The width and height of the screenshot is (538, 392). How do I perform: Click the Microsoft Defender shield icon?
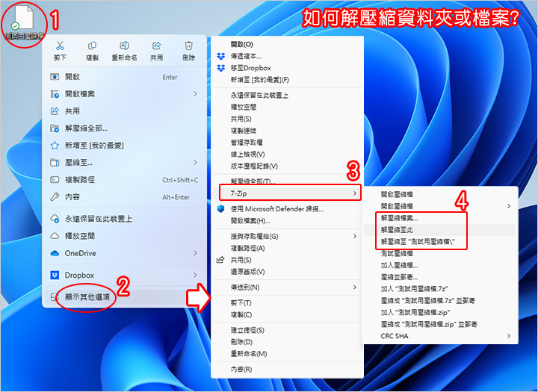(221, 209)
